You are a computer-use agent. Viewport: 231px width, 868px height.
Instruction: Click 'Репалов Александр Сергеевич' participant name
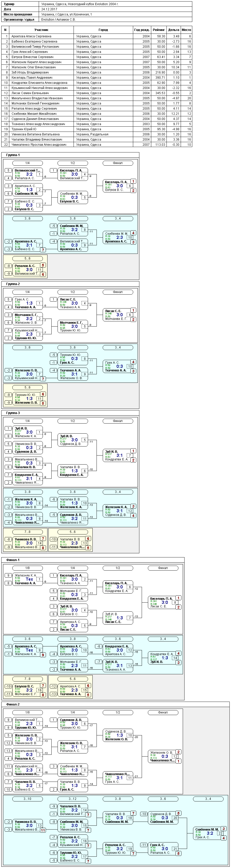tap(34, 109)
